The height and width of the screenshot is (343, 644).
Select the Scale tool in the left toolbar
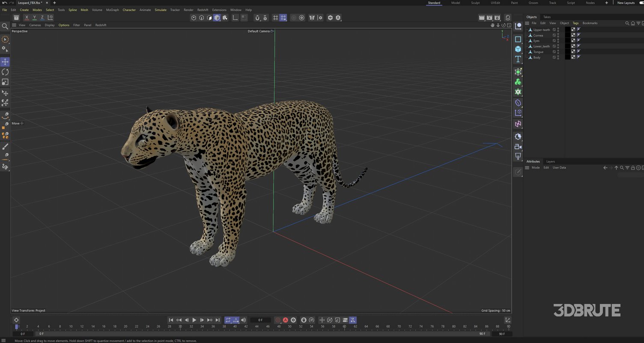pos(5,82)
